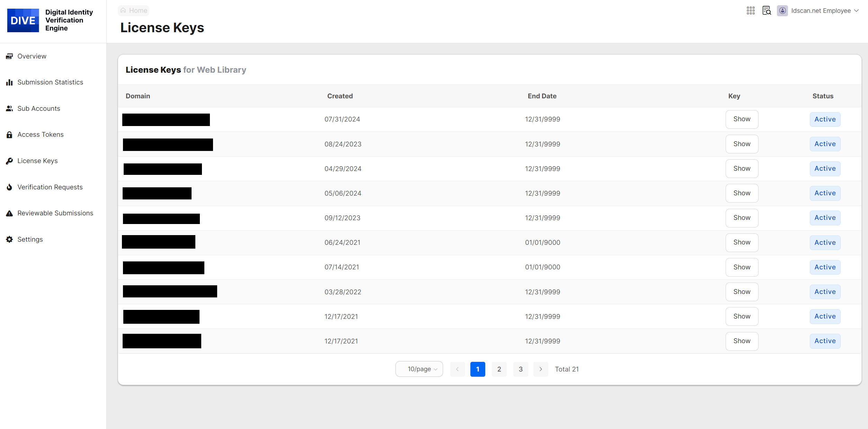Click the DIVE logo

coord(23,20)
